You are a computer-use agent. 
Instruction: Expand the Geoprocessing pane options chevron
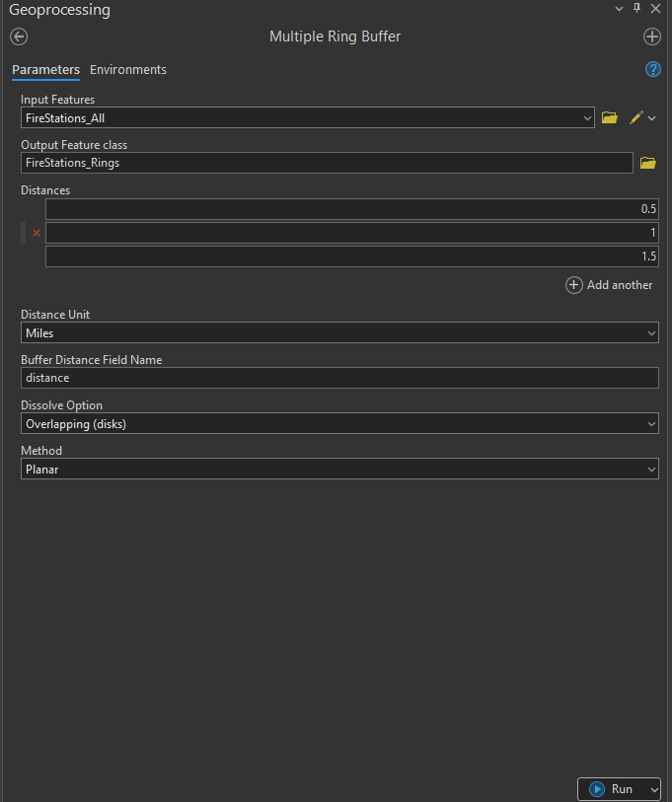pos(620,8)
